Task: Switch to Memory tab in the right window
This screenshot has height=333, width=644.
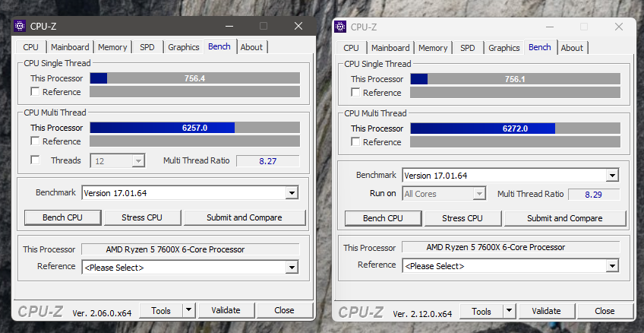Action: [432, 48]
